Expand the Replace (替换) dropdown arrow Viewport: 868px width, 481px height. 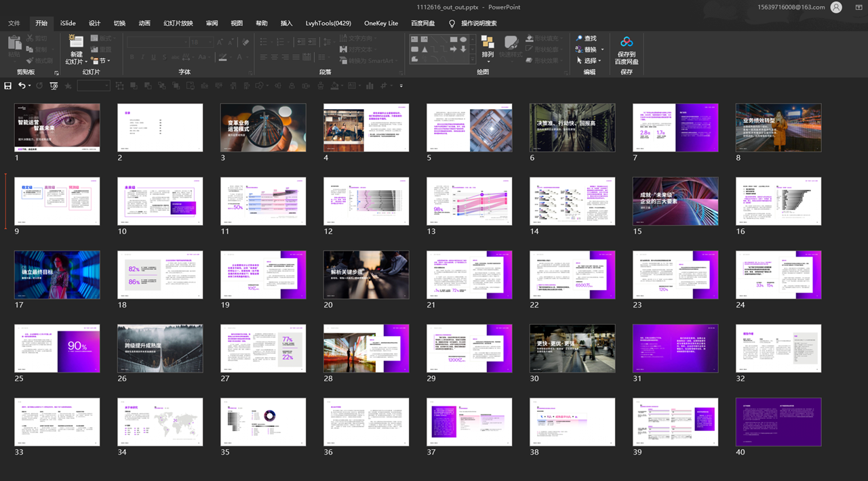coord(602,50)
